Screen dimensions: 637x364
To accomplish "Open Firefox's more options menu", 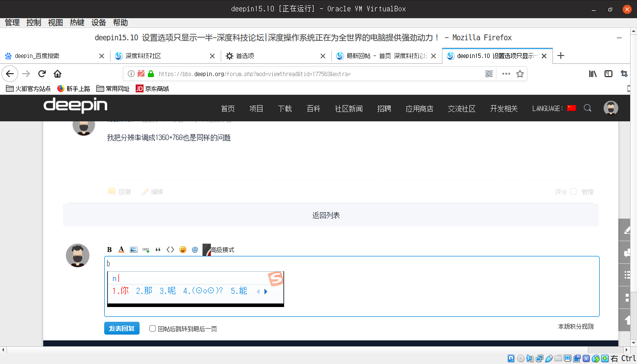I will tap(506, 74).
